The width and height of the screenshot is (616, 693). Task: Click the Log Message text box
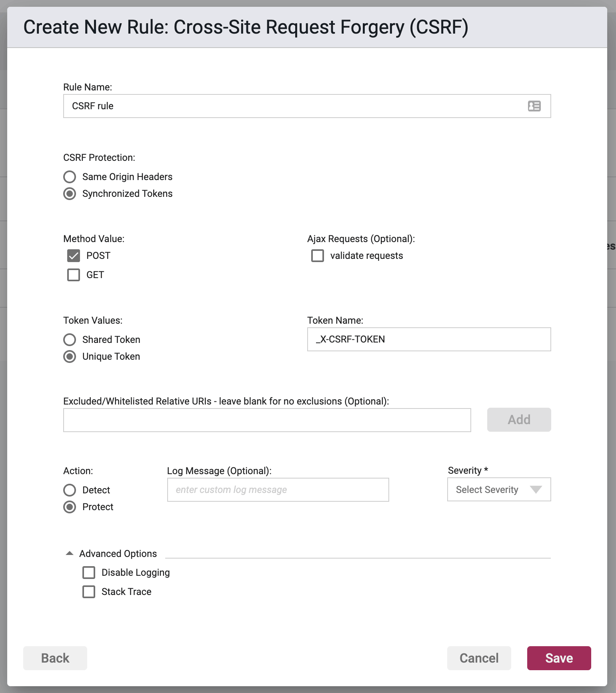[278, 490]
